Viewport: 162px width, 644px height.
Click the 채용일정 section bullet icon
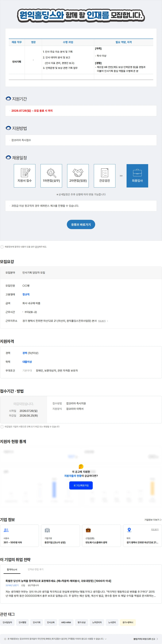pos(8,158)
